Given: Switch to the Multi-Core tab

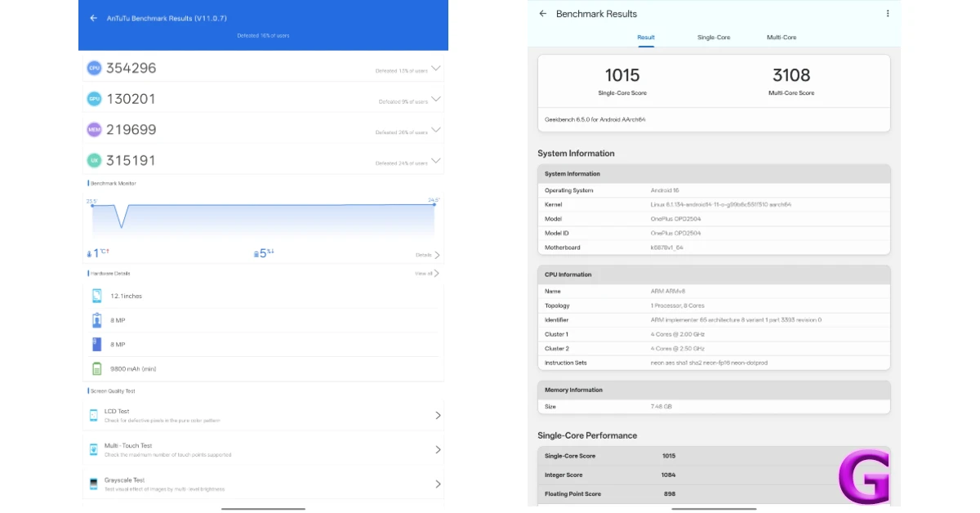Looking at the screenshot, I should (781, 38).
